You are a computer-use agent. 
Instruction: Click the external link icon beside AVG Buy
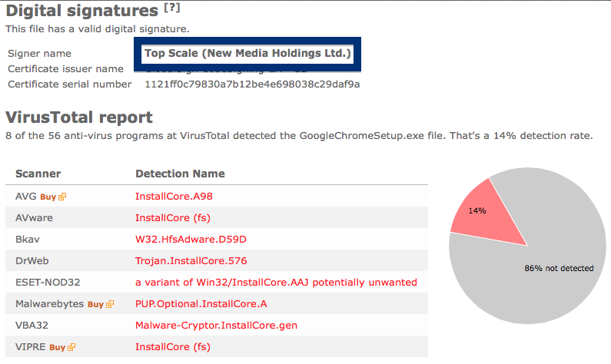point(62,197)
